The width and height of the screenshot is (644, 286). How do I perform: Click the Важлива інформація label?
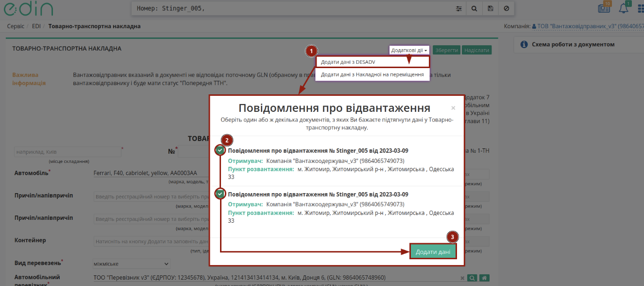(29, 79)
